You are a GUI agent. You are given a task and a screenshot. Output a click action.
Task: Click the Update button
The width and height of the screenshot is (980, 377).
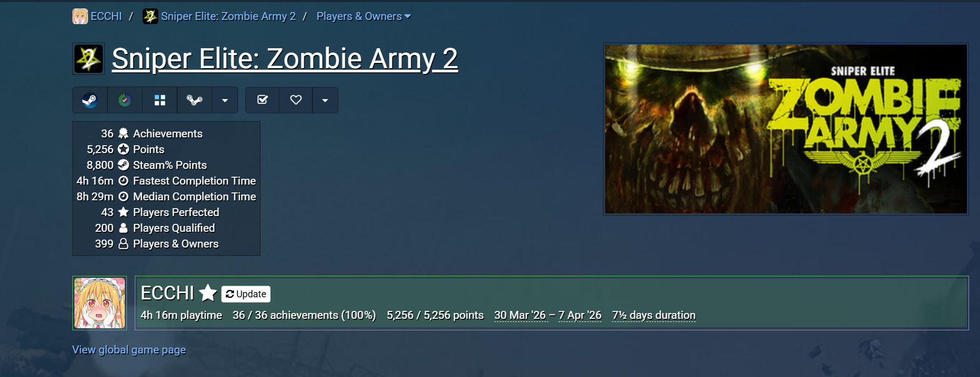246,294
